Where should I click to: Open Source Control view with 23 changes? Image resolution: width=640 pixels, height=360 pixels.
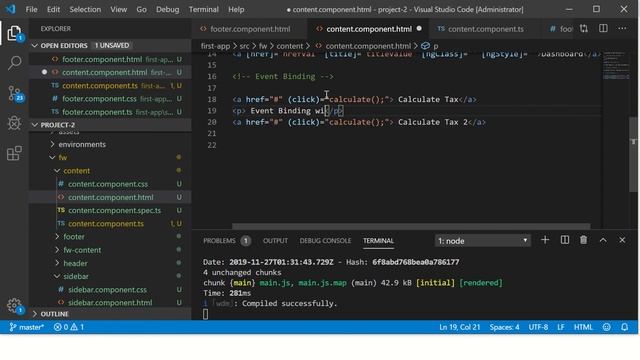pyautogui.click(x=15, y=93)
